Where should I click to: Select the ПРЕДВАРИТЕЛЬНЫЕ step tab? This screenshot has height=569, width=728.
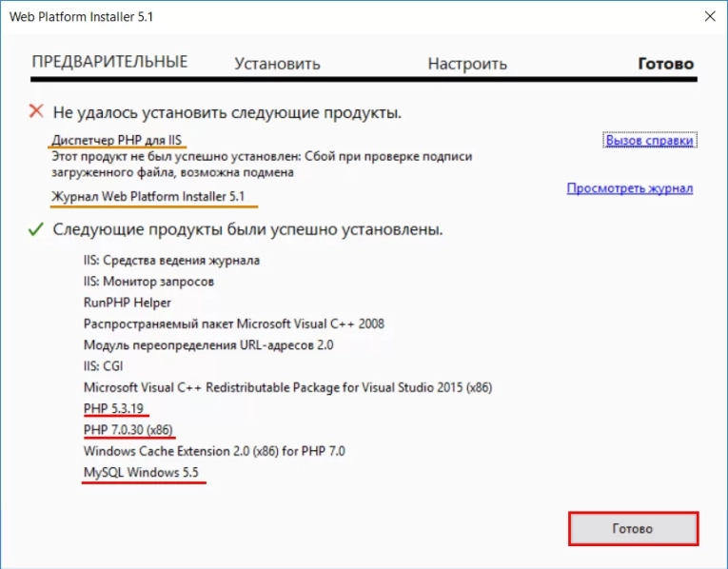(109, 62)
